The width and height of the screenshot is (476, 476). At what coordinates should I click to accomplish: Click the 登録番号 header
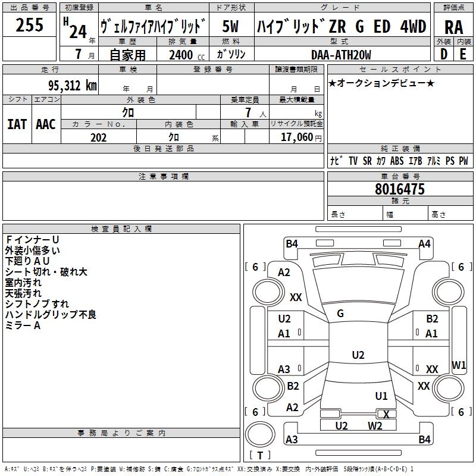click(x=213, y=70)
